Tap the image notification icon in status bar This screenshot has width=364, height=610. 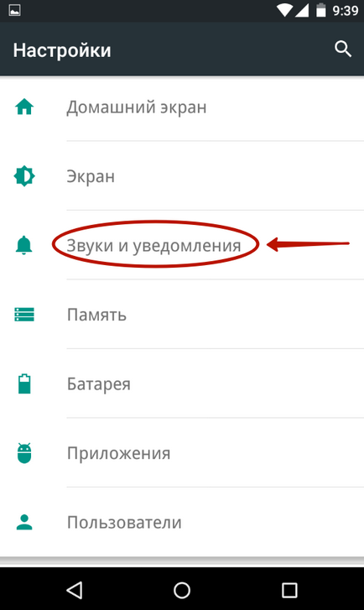(15, 11)
